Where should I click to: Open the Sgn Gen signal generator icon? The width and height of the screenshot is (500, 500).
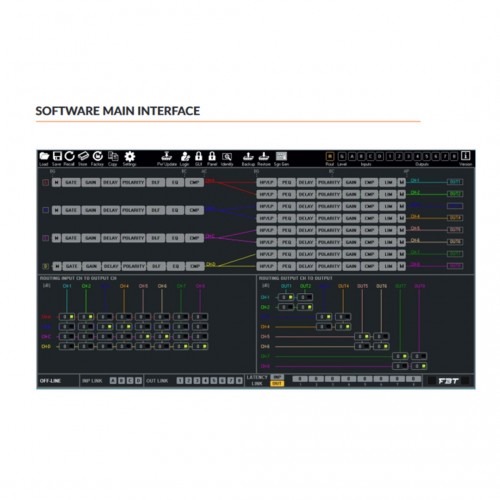pyautogui.click(x=281, y=156)
